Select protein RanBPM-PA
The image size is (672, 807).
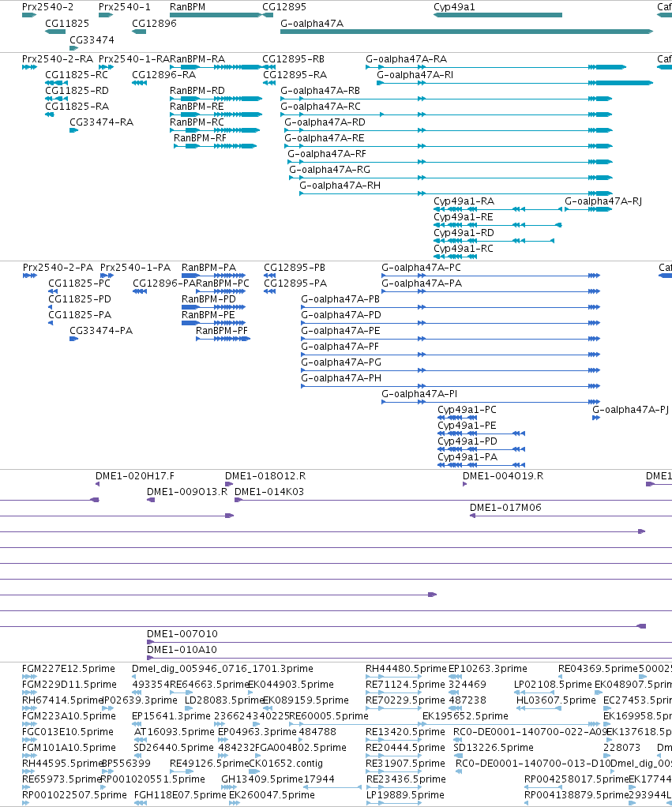208,268
